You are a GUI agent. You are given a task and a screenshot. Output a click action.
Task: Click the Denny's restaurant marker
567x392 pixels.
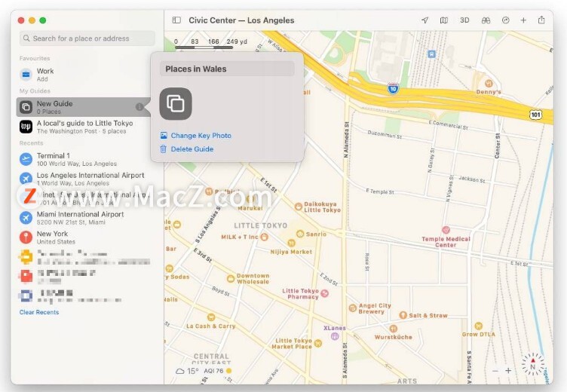pos(489,83)
